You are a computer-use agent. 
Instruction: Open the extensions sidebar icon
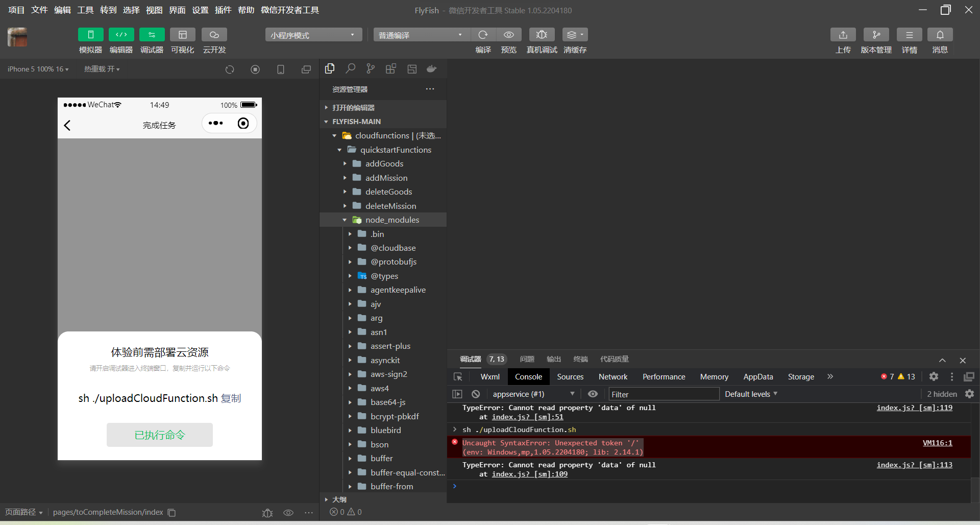[x=391, y=68]
